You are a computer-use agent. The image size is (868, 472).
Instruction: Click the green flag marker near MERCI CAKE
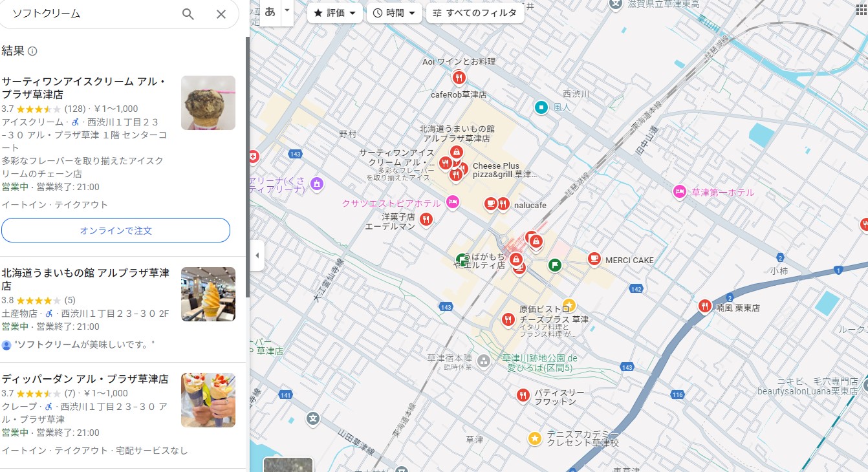coord(555,264)
